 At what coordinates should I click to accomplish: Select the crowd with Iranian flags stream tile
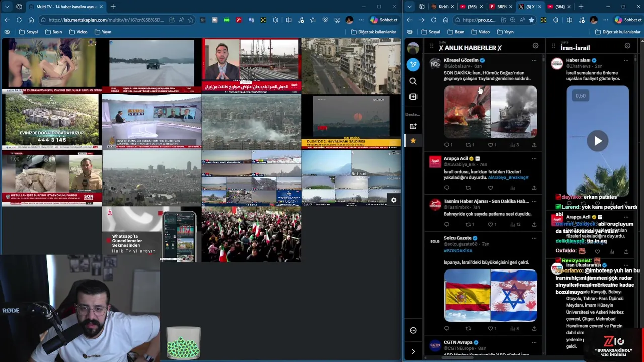pyautogui.click(x=251, y=234)
